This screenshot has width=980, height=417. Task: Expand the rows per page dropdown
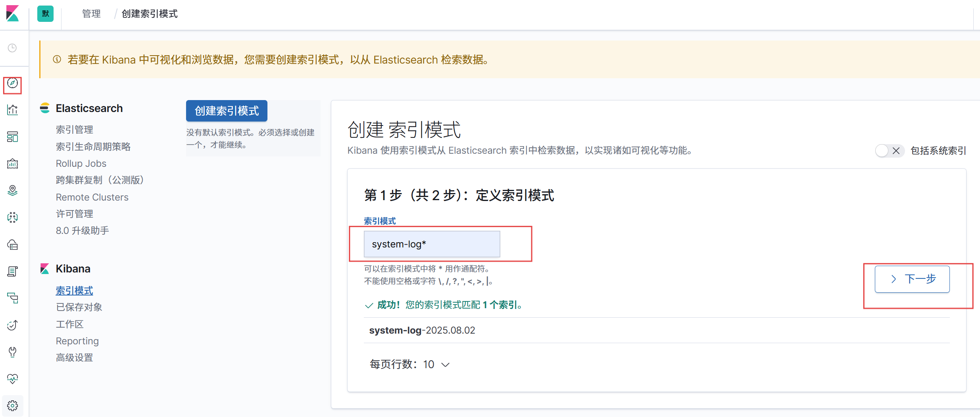(409, 364)
